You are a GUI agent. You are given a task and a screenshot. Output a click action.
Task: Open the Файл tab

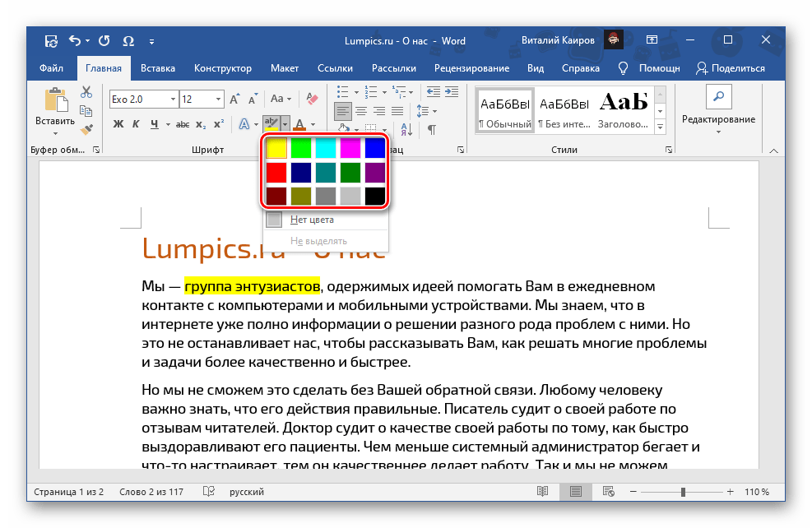[51, 68]
